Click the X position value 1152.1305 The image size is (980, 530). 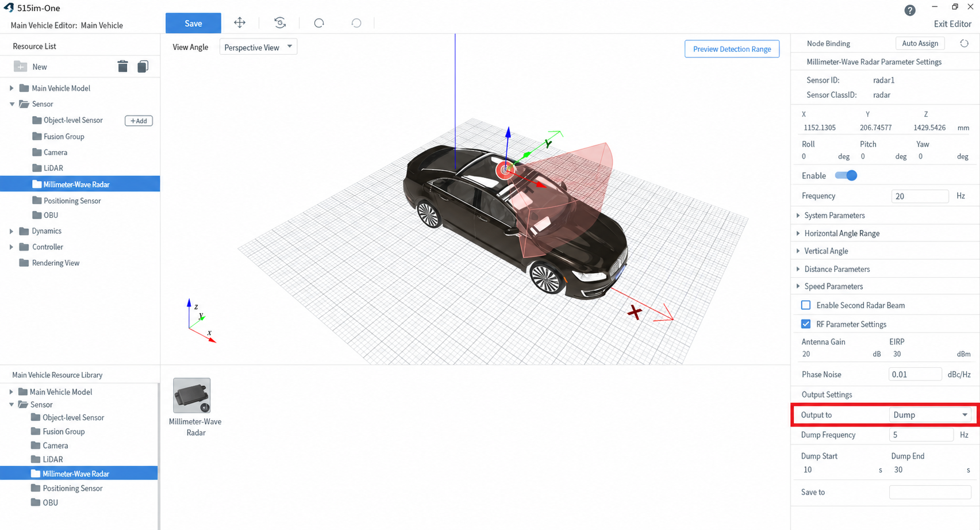[820, 128]
